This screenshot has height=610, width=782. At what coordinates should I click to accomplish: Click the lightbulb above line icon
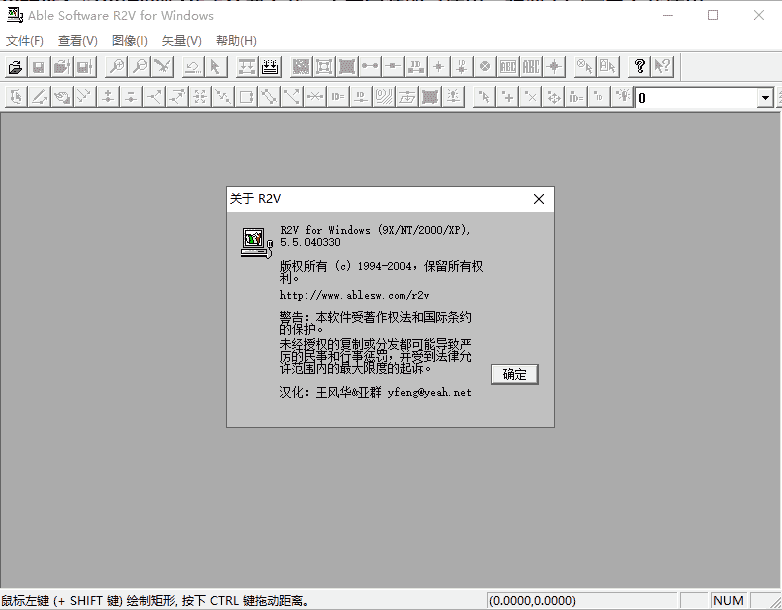(453, 97)
